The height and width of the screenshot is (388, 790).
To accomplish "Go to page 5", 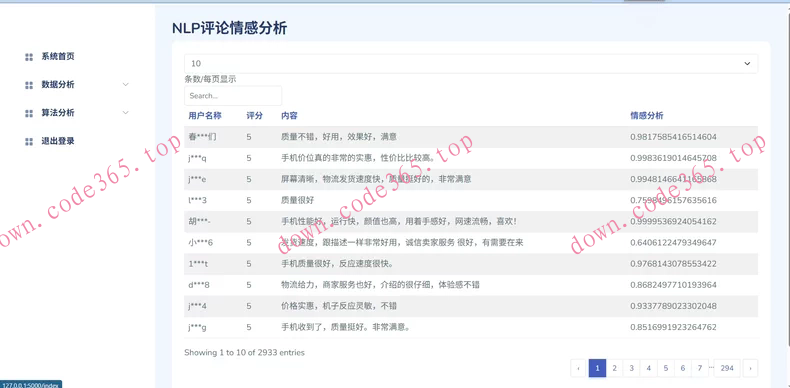I will click(x=666, y=368).
